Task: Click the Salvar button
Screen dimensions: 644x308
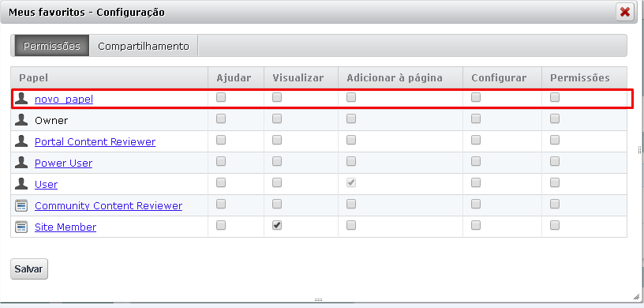Action: [28, 269]
